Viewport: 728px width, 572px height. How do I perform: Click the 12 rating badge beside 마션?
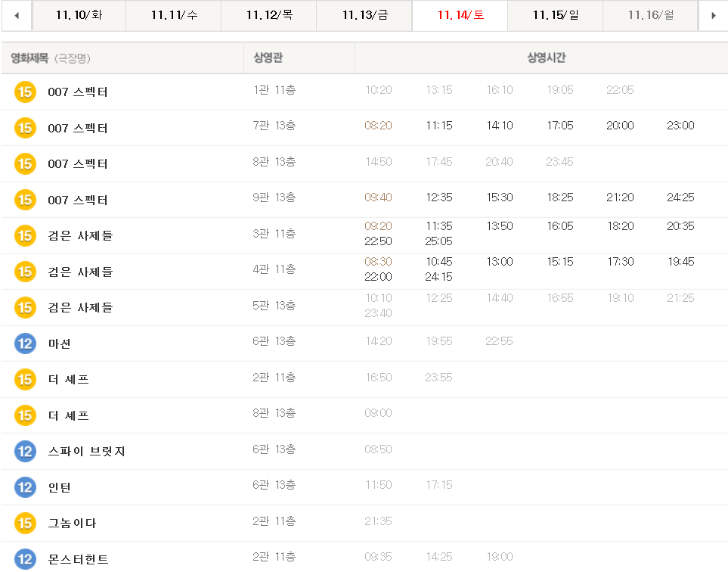click(x=25, y=344)
